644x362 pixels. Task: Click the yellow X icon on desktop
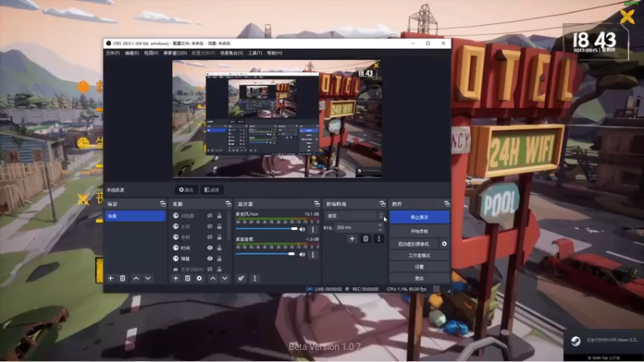click(627, 16)
